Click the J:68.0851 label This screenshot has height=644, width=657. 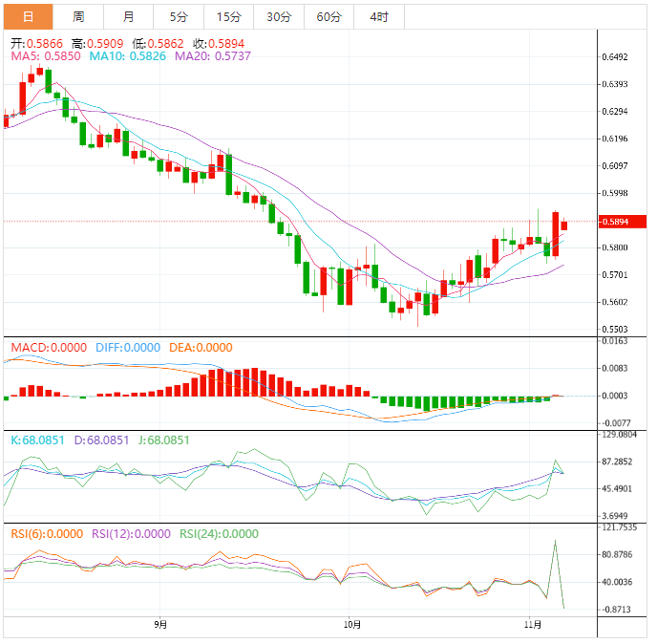[x=164, y=440]
